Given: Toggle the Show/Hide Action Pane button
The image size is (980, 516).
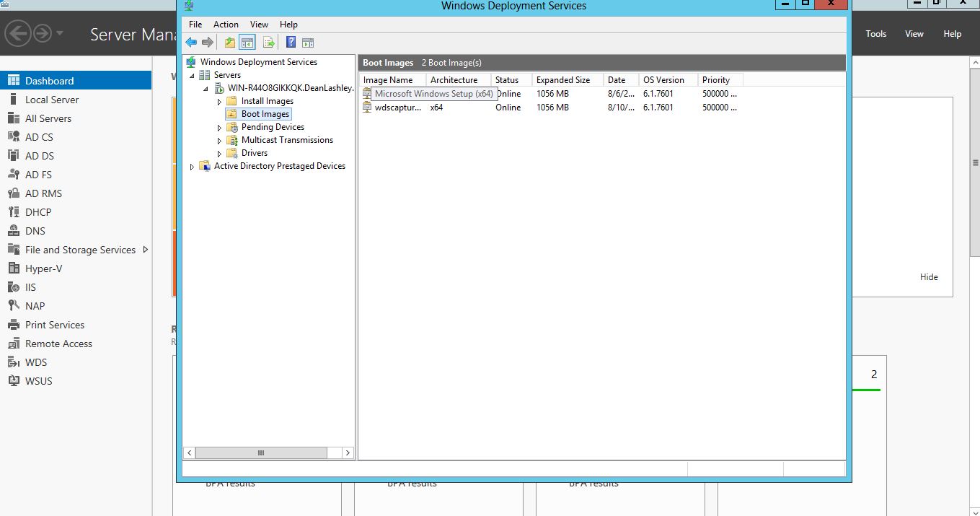Looking at the screenshot, I should (308, 43).
